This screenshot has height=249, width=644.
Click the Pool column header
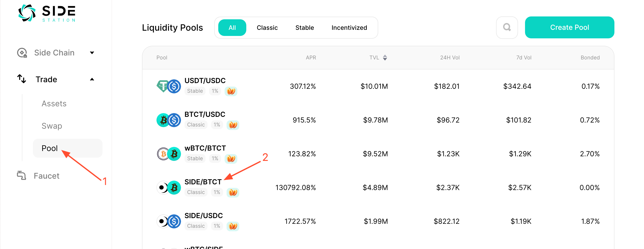coord(162,57)
